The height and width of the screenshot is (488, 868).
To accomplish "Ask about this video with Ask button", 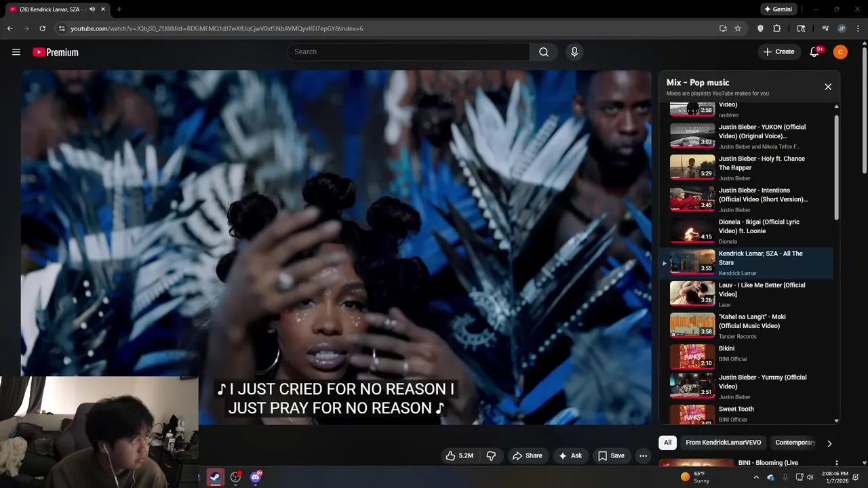I will point(570,455).
